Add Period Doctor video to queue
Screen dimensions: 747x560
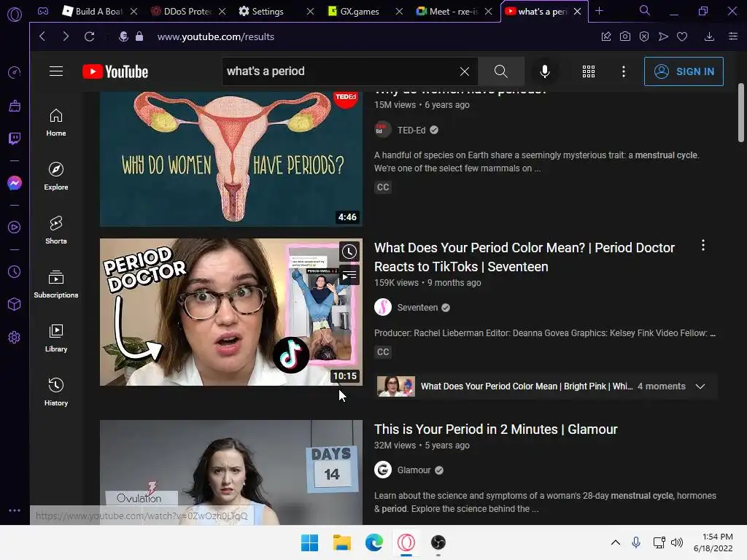(349, 275)
